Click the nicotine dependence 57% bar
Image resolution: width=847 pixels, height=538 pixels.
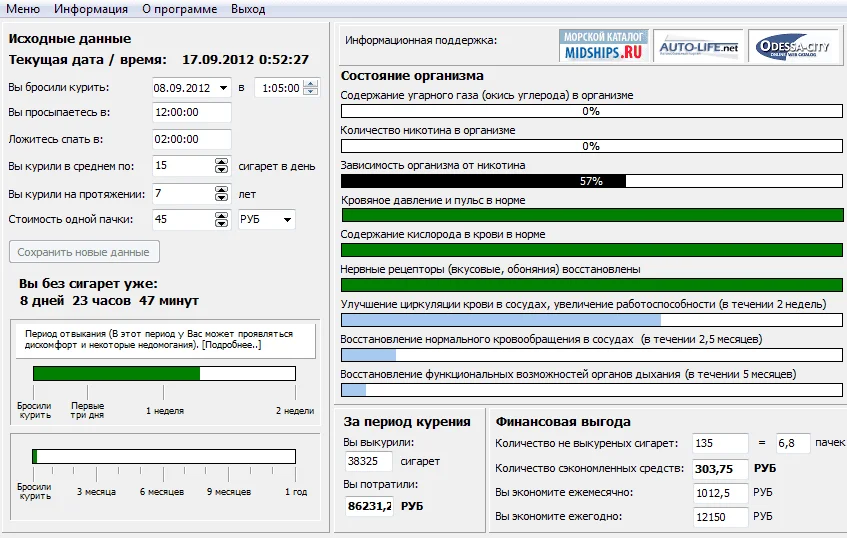(591, 181)
